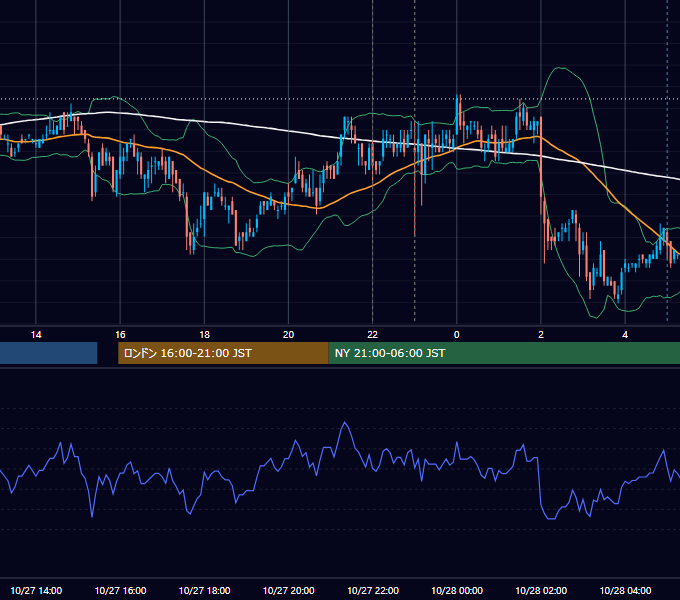The height and width of the screenshot is (600, 680).
Task: Click the 10/27 22:00 date label
Action: (x=373, y=591)
